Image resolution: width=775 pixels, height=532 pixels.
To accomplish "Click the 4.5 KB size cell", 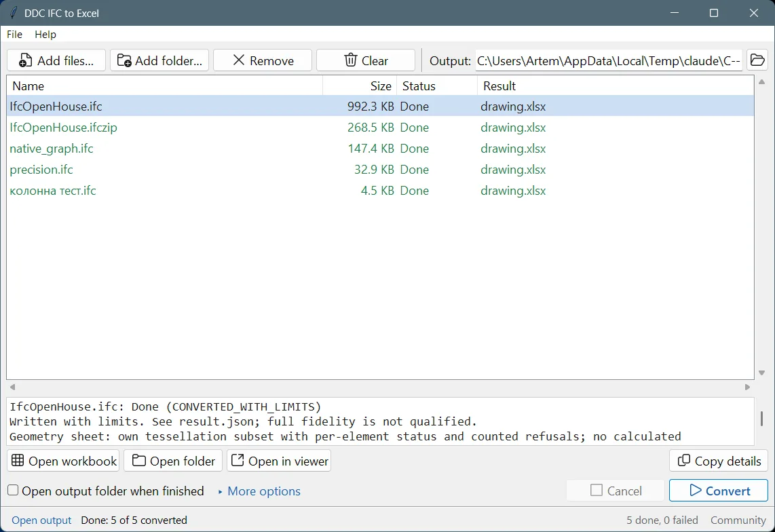I will 377,191.
